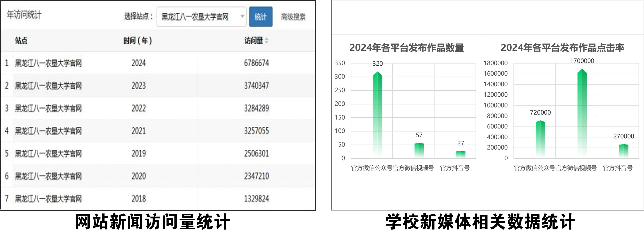Click the 350 axis value
The height and width of the screenshot is (238, 644).
340,63
